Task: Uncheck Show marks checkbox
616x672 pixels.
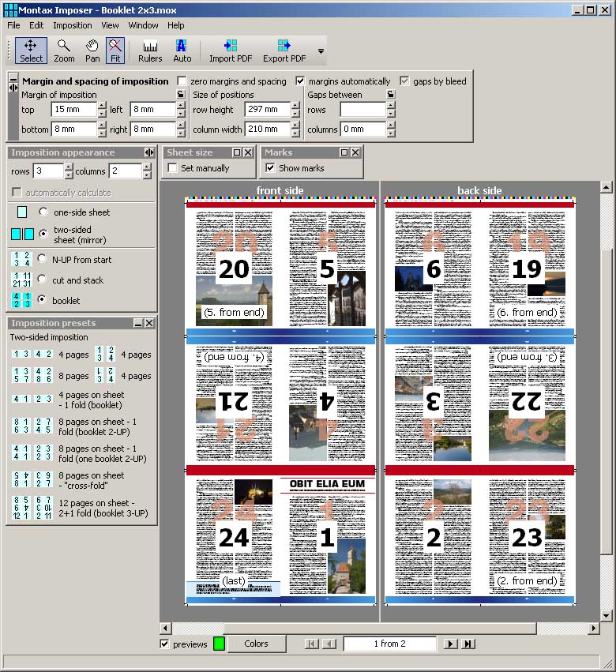Action: tap(271, 168)
